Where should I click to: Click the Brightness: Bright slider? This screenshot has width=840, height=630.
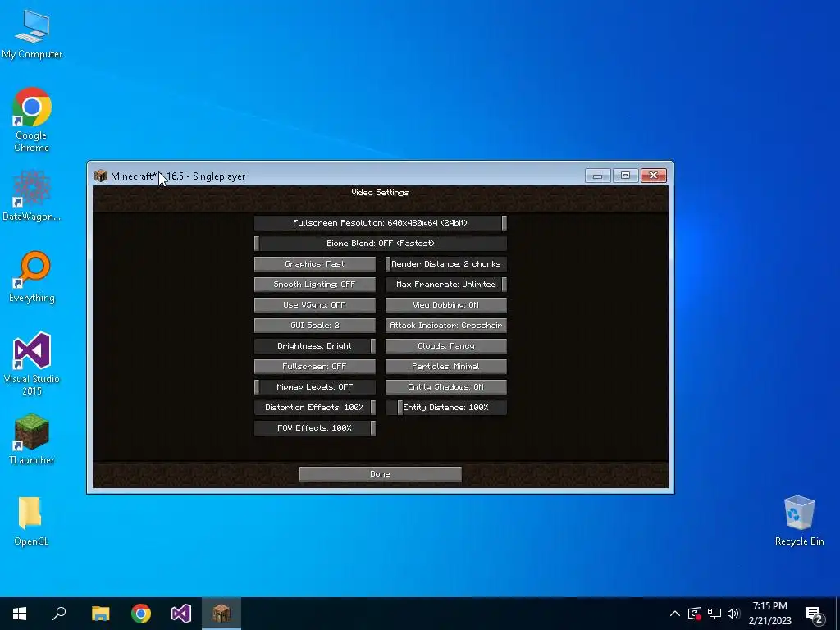(314, 346)
